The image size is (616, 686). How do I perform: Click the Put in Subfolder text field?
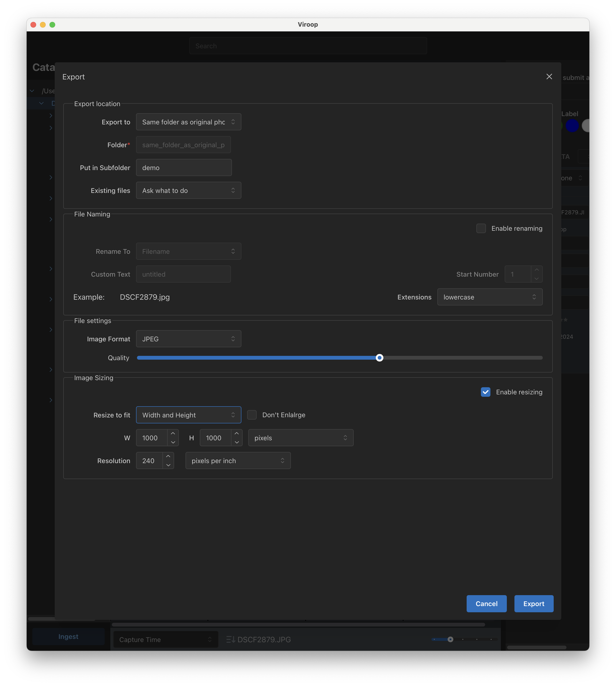184,167
